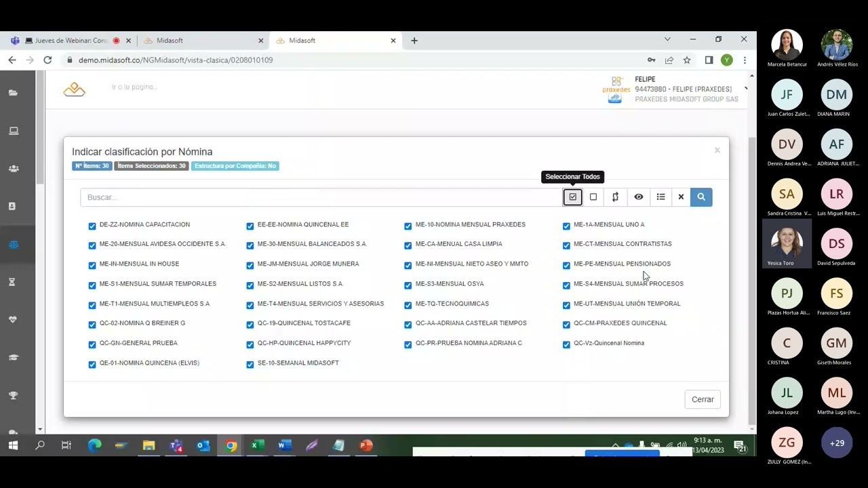Close the active Midasoft tab

pyautogui.click(x=393, y=41)
